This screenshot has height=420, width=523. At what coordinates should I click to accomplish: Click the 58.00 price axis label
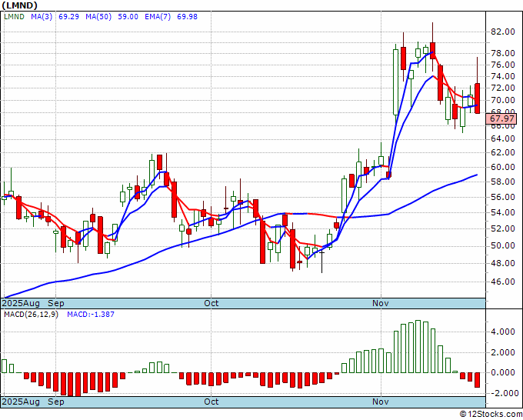(x=503, y=182)
